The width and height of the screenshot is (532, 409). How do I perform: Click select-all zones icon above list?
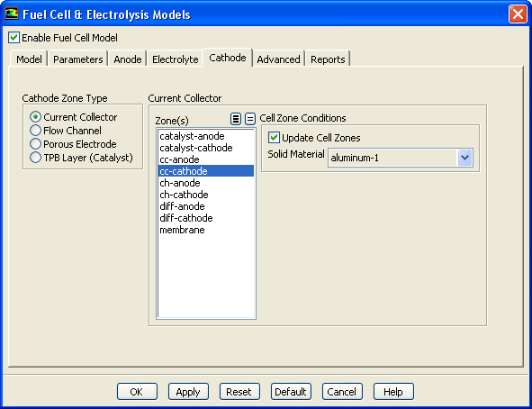coord(236,119)
